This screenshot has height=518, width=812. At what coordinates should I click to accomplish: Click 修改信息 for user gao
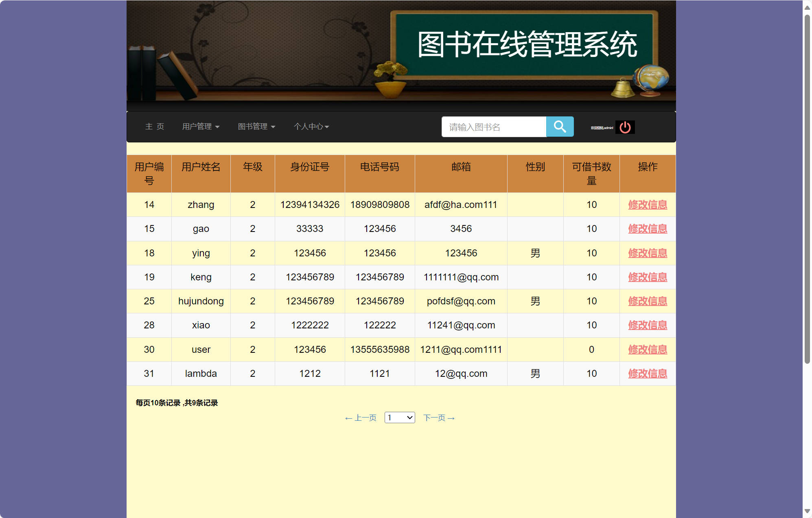pyautogui.click(x=647, y=229)
